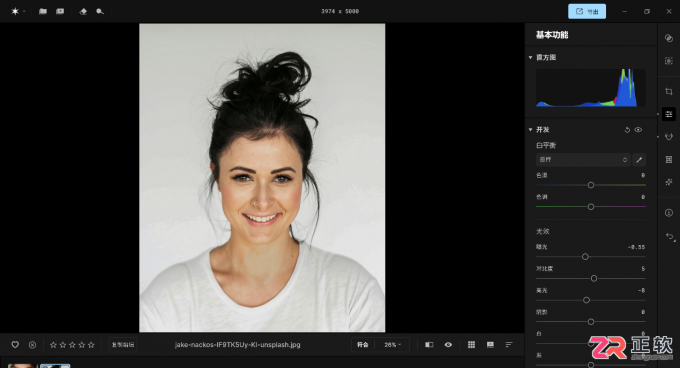The height and width of the screenshot is (368, 680).
Task: Click filename jake-nackos-IF9TK5Uy-KI-unsplash.jpg
Action: (237, 345)
